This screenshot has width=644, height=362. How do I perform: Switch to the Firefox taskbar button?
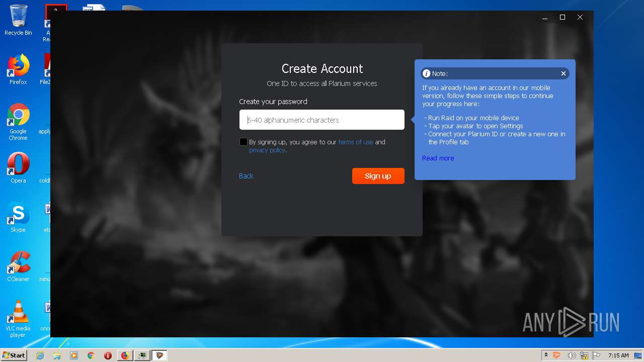[x=125, y=355]
